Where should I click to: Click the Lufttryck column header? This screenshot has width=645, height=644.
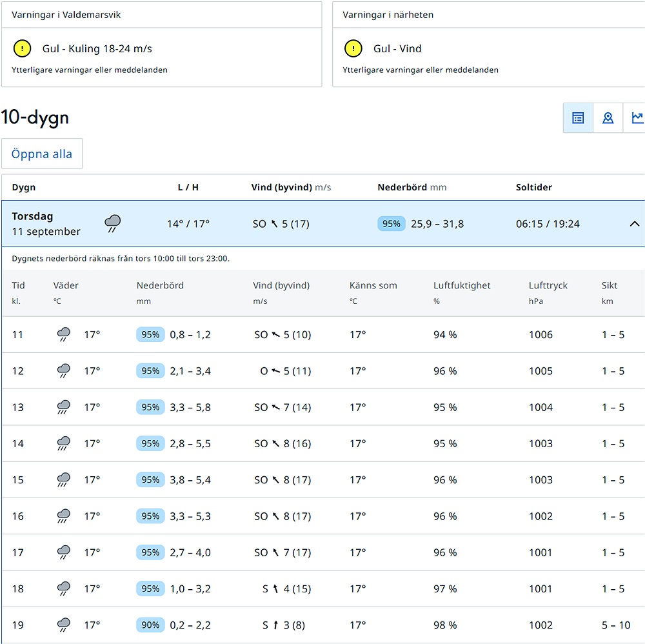[548, 286]
